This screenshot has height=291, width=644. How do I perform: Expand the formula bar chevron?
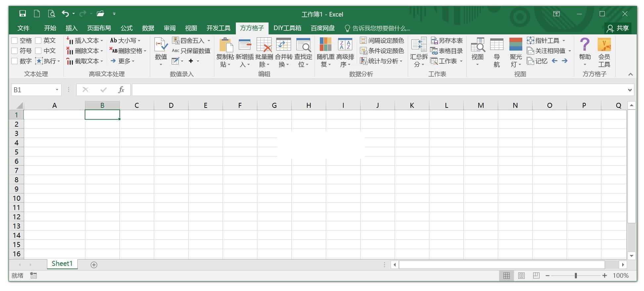[x=629, y=90]
